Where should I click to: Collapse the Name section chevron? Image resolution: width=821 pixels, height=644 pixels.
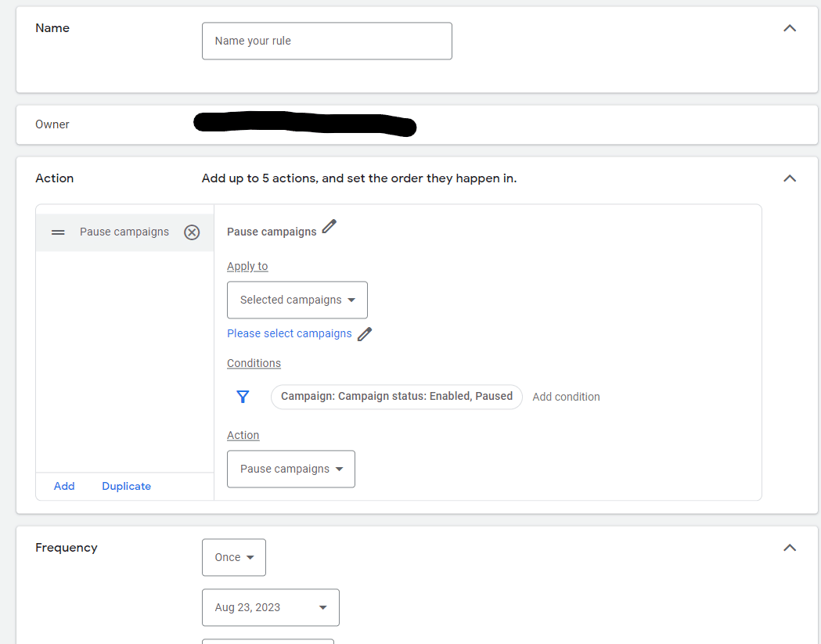pyautogui.click(x=790, y=28)
